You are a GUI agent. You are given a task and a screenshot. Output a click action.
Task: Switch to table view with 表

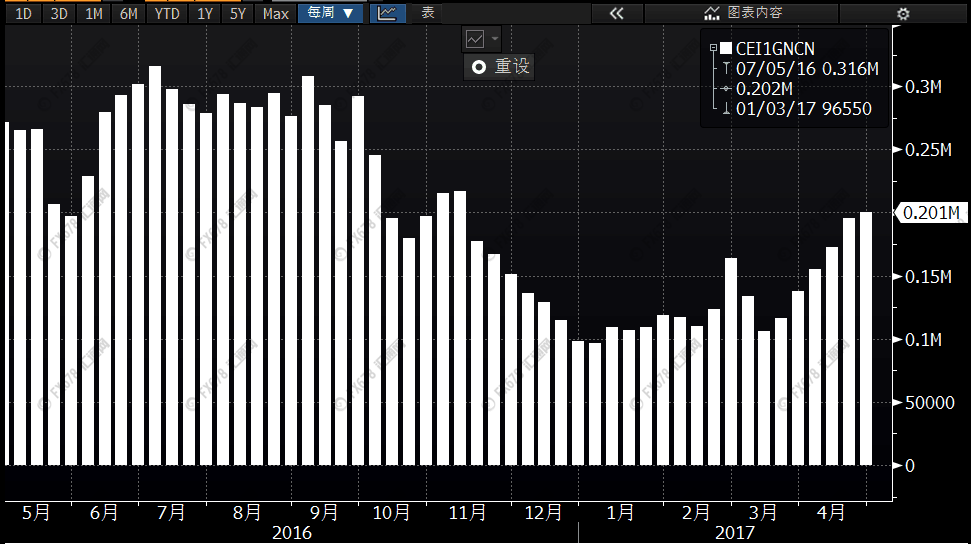(428, 13)
